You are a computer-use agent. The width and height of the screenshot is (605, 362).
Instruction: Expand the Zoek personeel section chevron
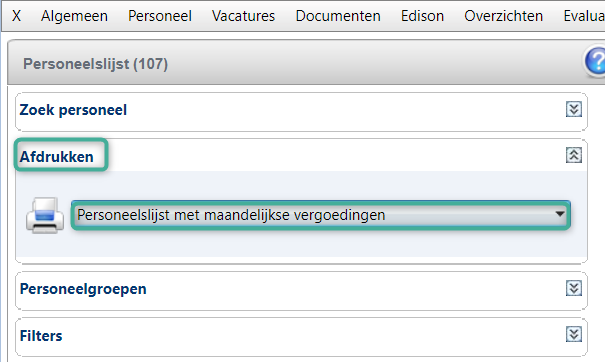click(574, 109)
